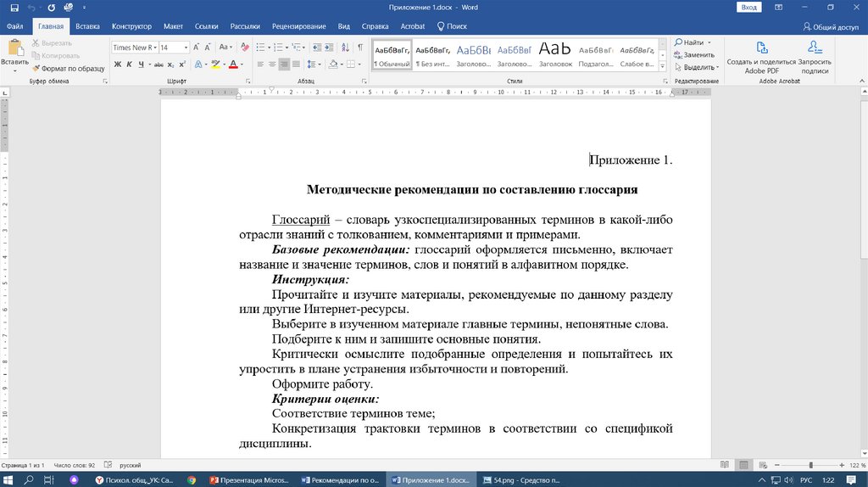The width and height of the screenshot is (868, 487).
Task: Show paragraph marks with pilcrow icon
Action: [x=360, y=48]
